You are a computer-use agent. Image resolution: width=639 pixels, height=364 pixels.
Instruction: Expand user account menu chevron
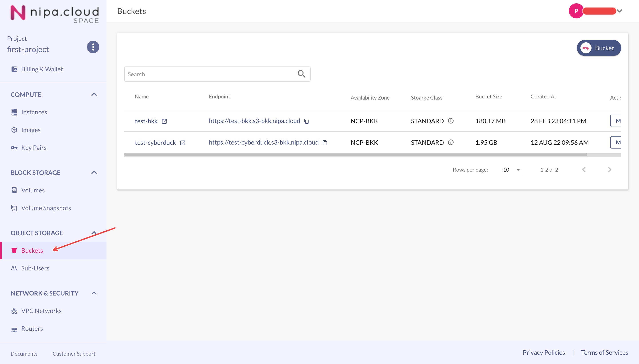(619, 11)
